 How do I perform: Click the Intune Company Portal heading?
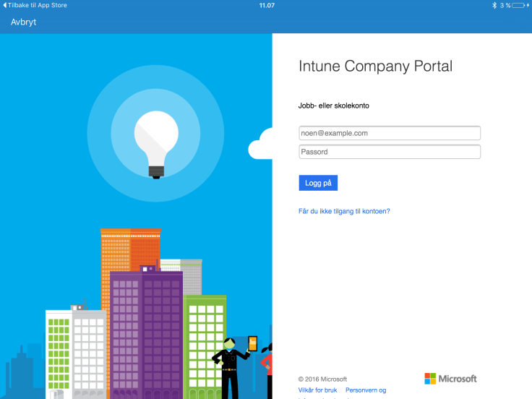pos(375,66)
